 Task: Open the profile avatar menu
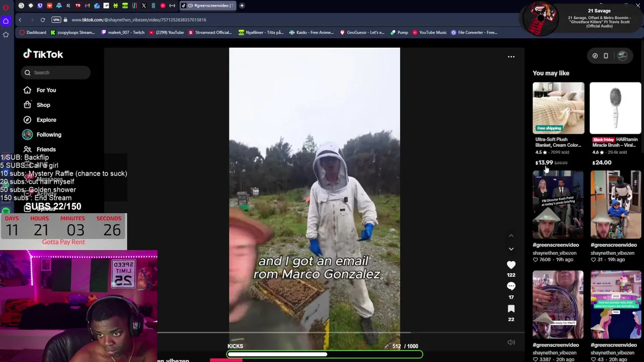tap(623, 56)
